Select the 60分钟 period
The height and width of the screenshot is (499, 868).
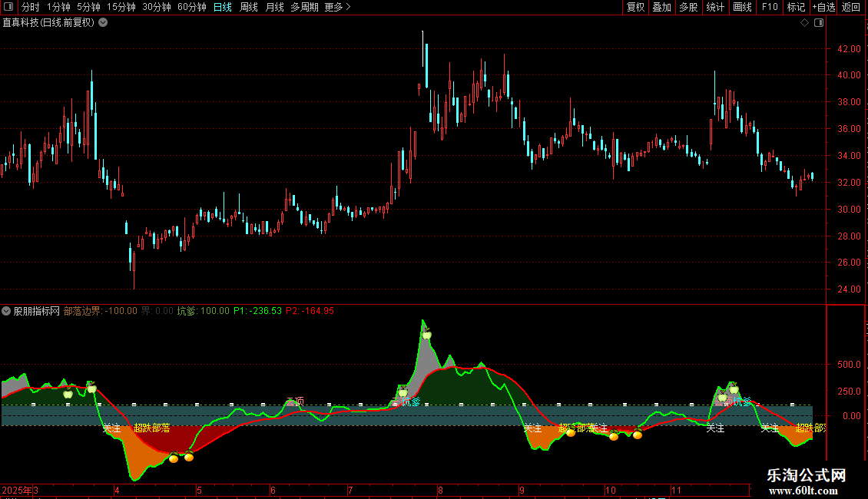[192, 7]
